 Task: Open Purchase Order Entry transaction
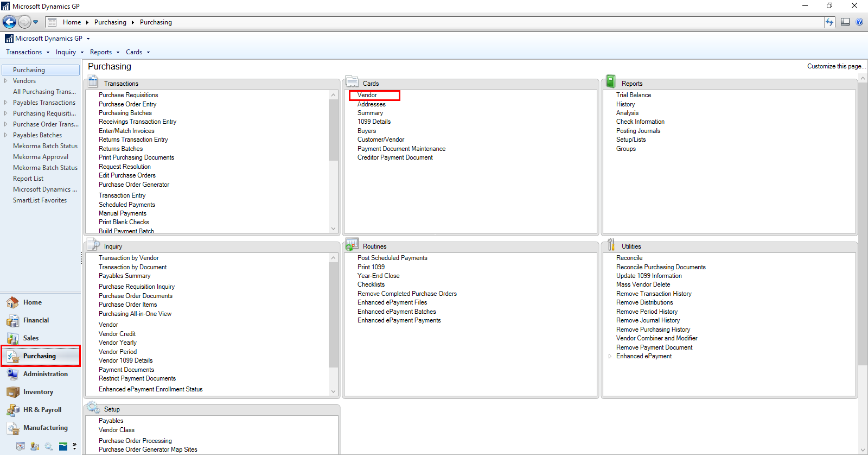coord(127,104)
